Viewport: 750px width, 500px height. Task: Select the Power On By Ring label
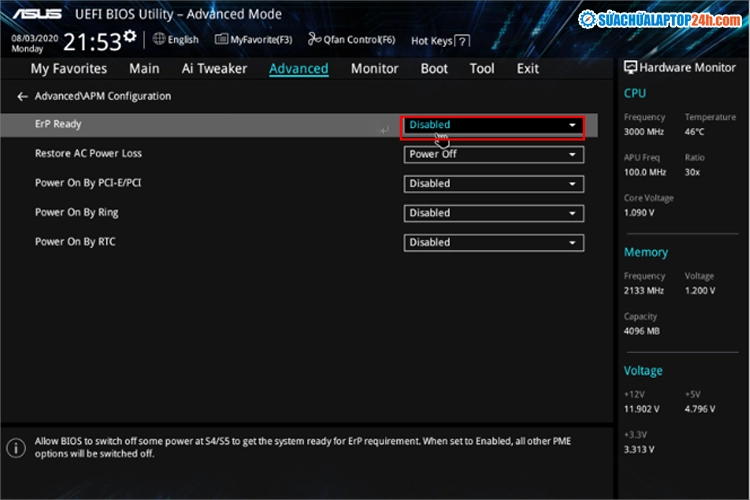pos(77,212)
